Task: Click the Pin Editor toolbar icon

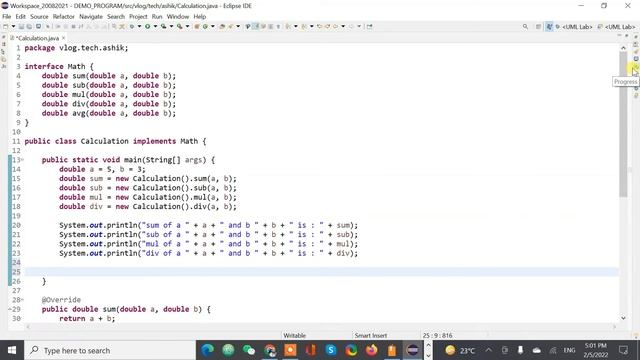Action: 369,27
